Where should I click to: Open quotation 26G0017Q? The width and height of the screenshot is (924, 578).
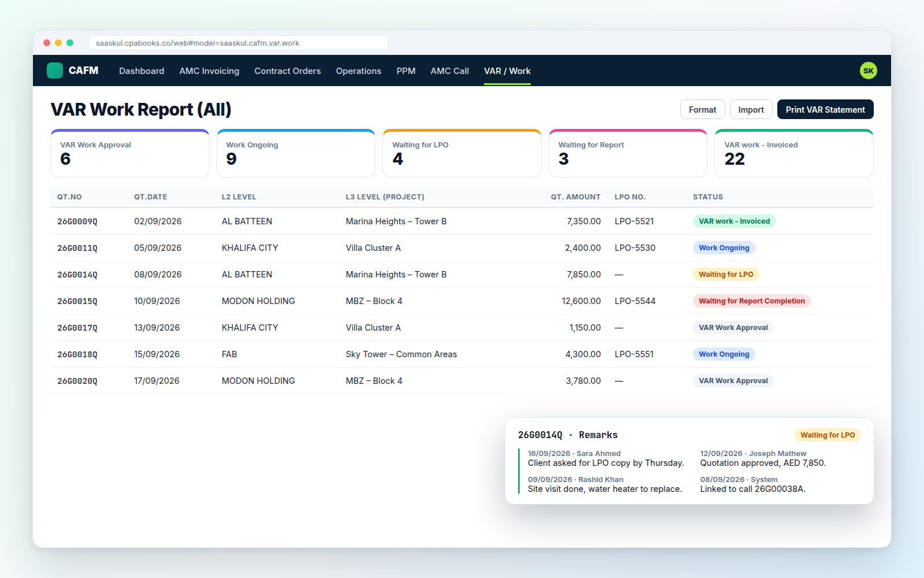pyautogui.click(x=77, y=328)
